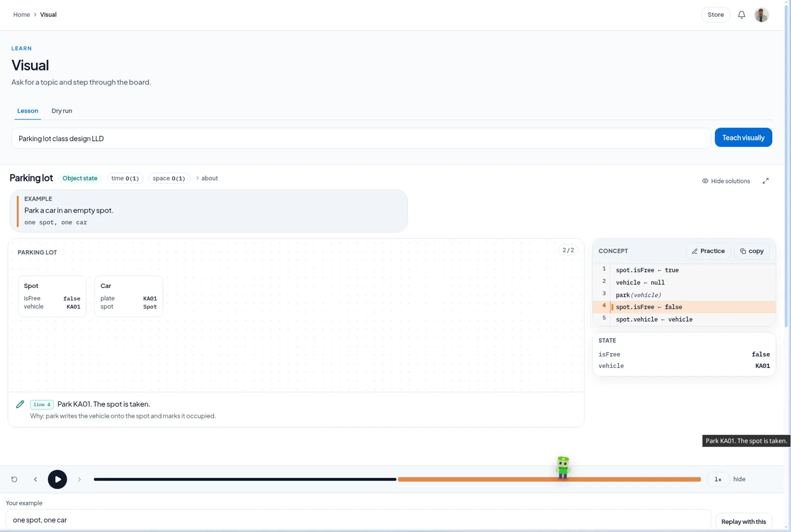Switch to the Dry run tab
Screen dimensions: 791x532
click(62, 111)
